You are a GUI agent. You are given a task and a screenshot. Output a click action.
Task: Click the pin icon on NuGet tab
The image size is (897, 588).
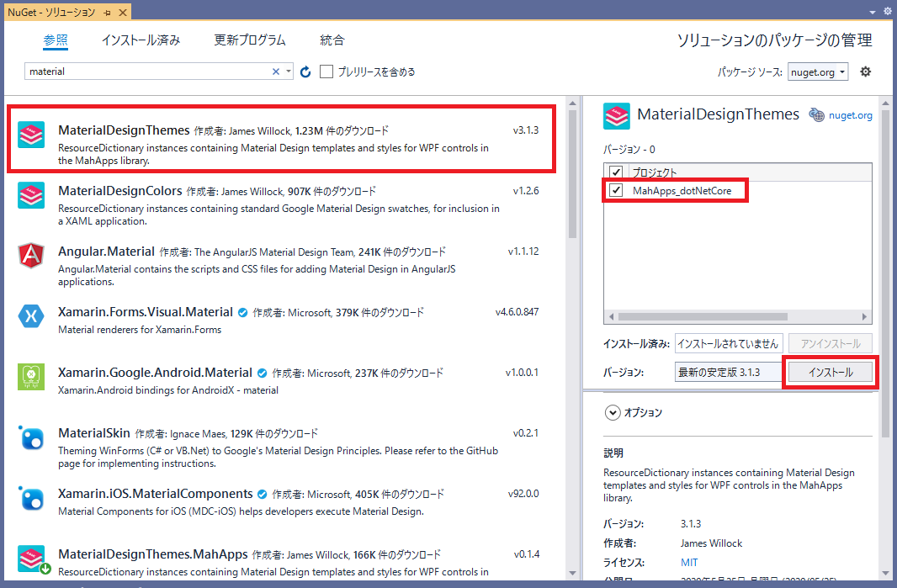tap(108, 12)
